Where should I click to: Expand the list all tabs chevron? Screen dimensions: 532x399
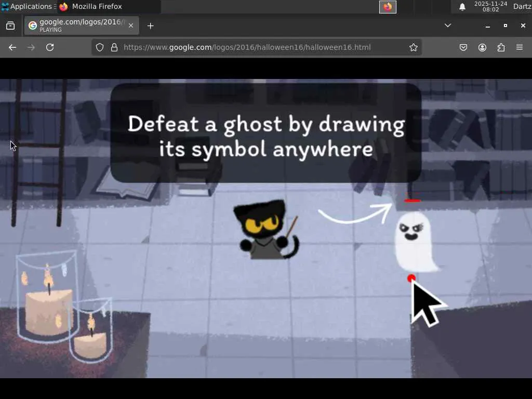[x=448, y=25]
